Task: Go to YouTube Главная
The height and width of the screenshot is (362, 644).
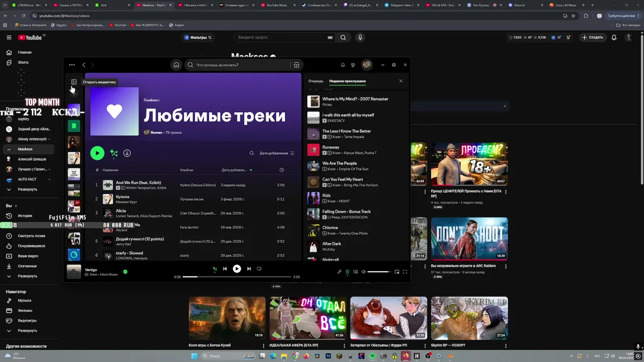Action: point(25,52)
